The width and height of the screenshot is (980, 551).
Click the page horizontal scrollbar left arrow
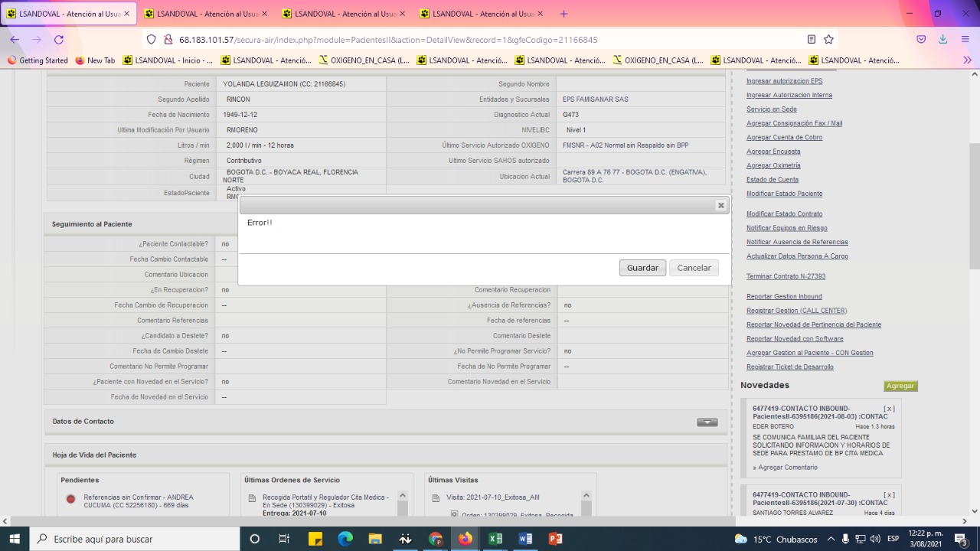[x=5, y=521]
